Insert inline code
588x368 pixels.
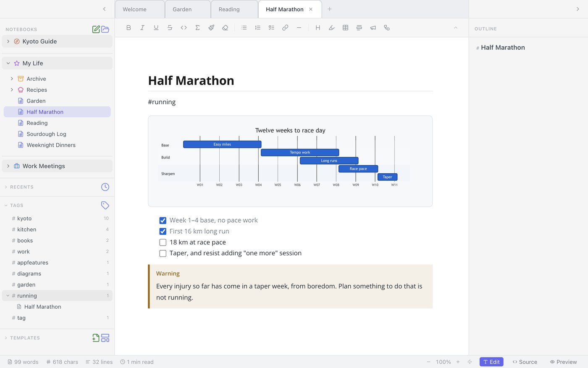184,28
